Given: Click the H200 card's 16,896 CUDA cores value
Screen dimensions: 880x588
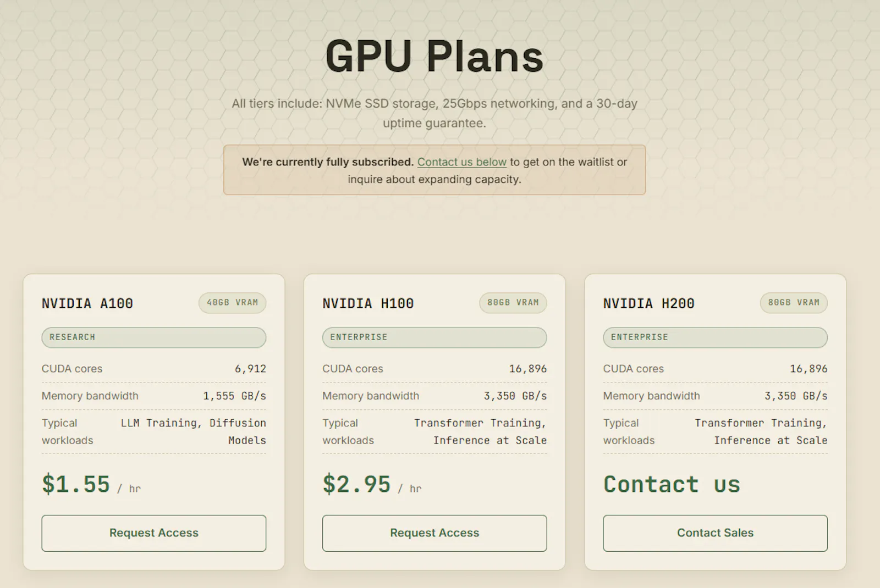Looking at the screenshot, I should click(x=809, y=369).
